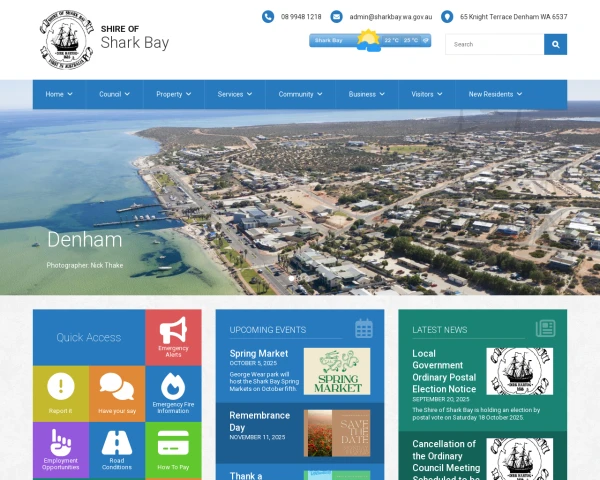Call the 08 9948 1218 phone link
Screen dimensions: 600x480
point(301,17)
